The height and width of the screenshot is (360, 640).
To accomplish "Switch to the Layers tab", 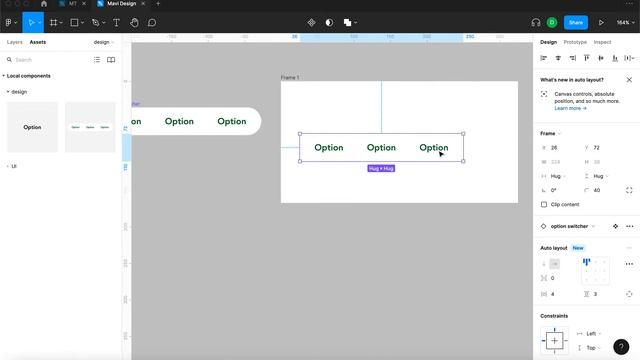I will point(14,42).
